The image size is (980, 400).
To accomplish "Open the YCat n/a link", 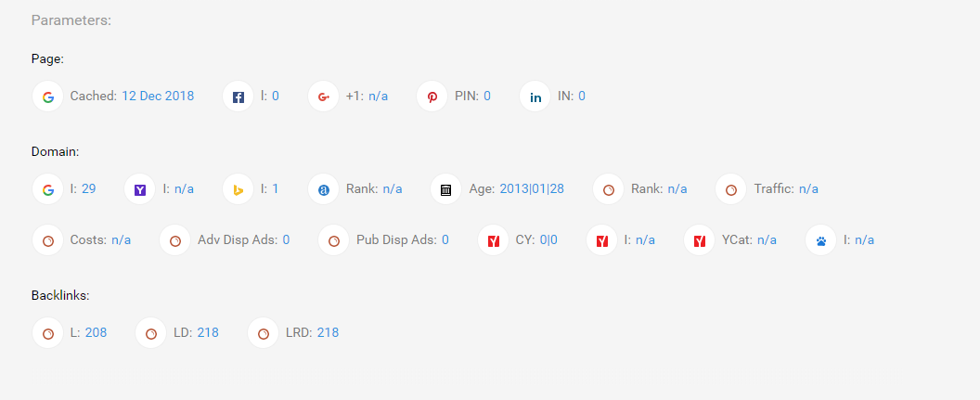I will tap(767, 240).
